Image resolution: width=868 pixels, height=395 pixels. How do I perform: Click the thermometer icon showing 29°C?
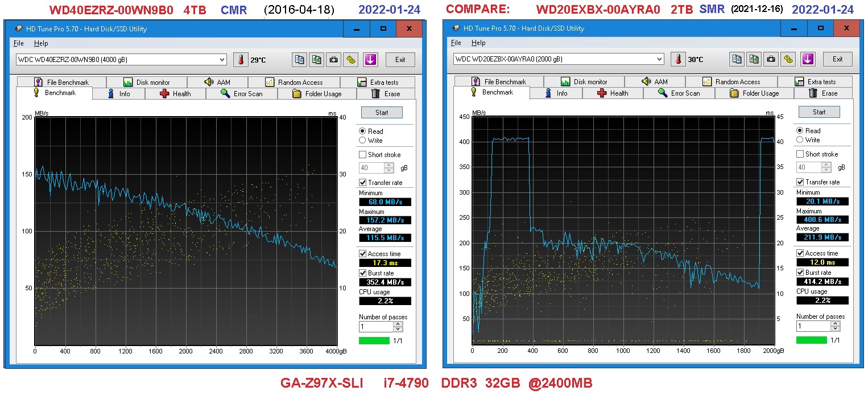pos(241,60)
